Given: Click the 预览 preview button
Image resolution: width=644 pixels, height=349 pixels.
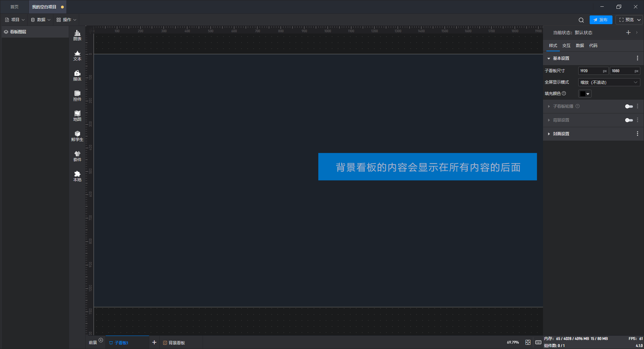Looking at the screenshot, I should coord(626,20).
